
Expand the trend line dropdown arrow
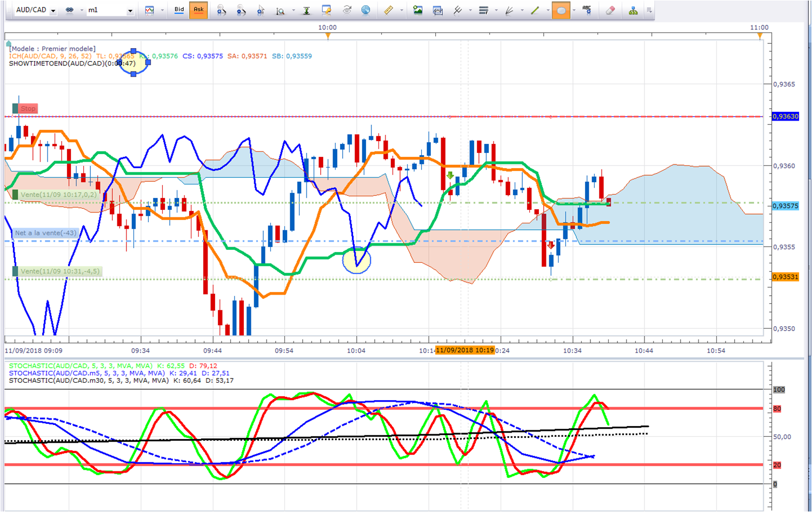(548, 11)
